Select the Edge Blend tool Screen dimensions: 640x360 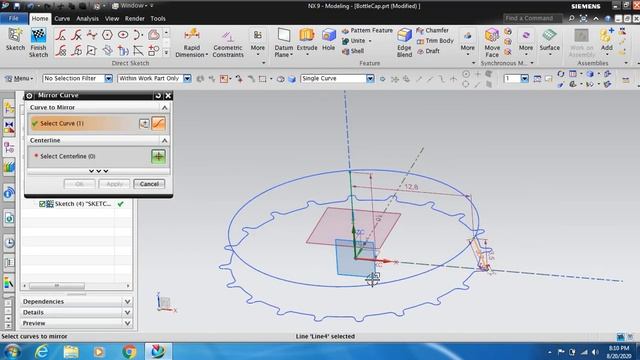[x=404, y=42]
